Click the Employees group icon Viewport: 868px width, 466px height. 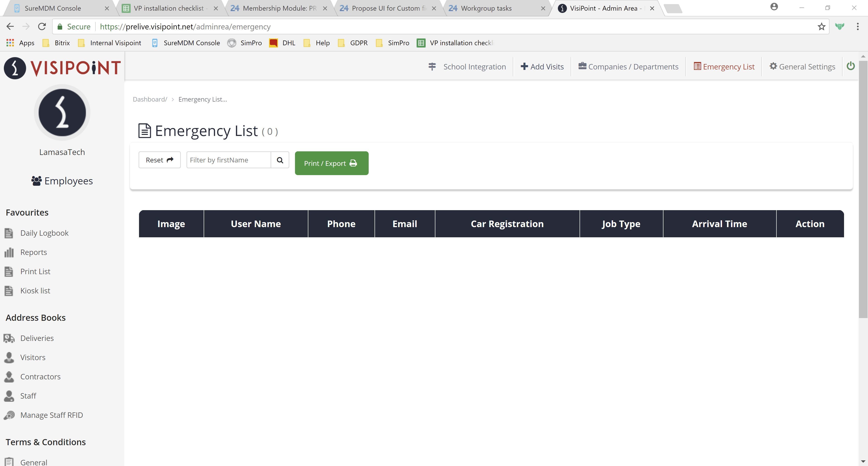36,181
